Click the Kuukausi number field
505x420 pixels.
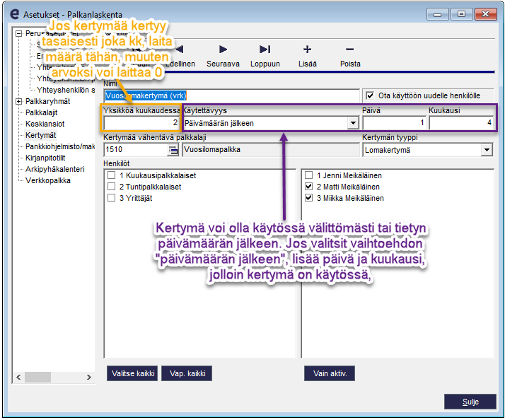click(x=461, y=123)
